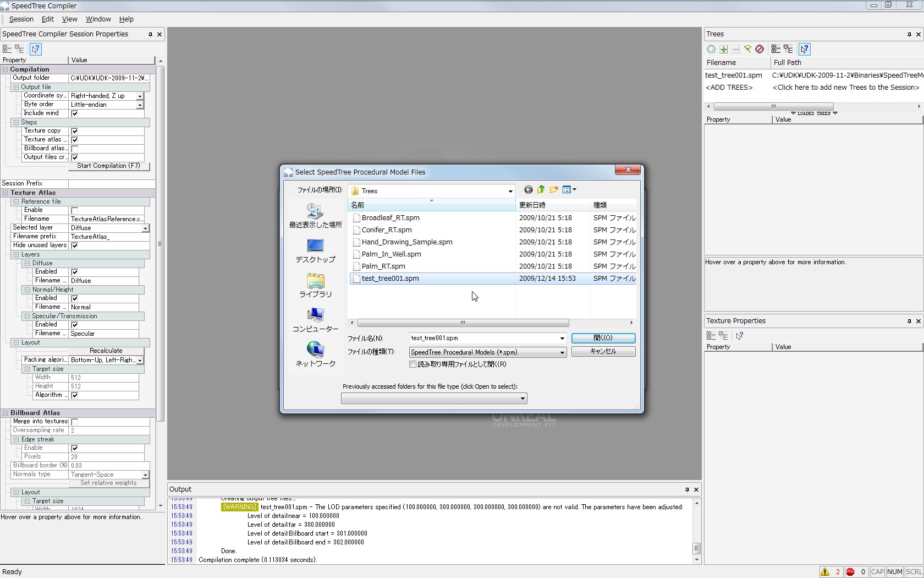924x578 pixels.
Task: Click the reload icon in Trees toolbar
Action: coord(711,49)
